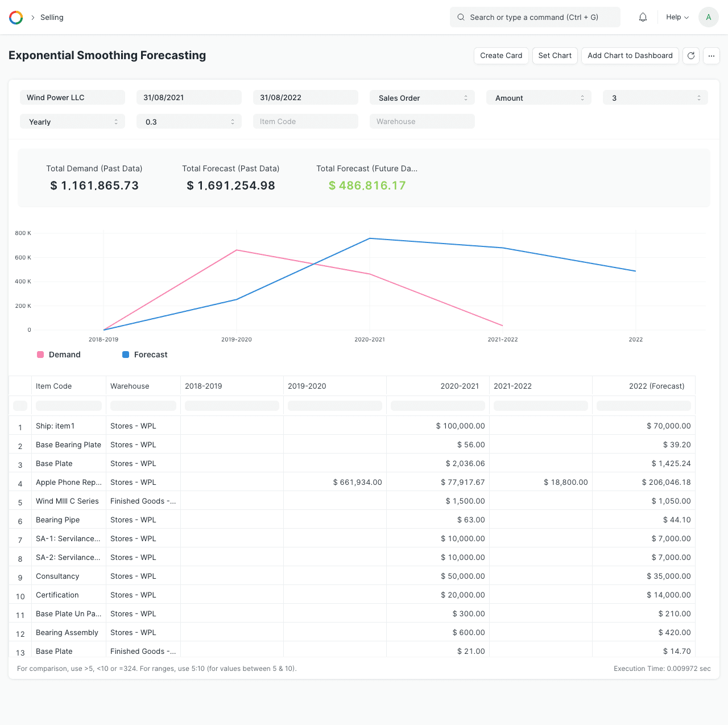Click Add Chart to Dashboard
The width and height of the screenshot is (728, 725).
[630, 56]
